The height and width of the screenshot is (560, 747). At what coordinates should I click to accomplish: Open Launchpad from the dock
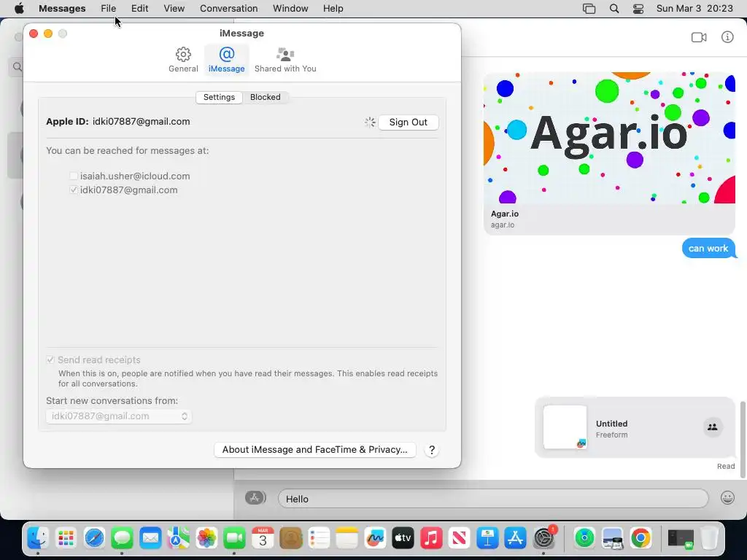(x=66, y=538)
